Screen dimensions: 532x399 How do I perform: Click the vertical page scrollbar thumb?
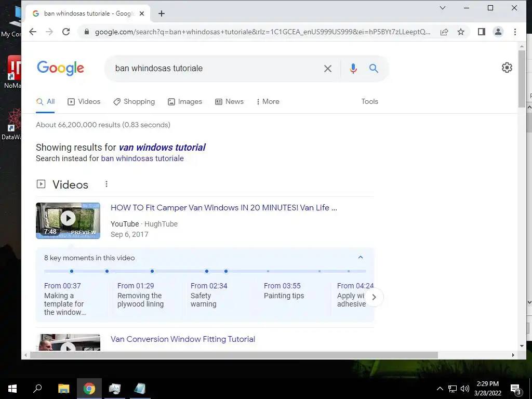[x=522, y=79]
